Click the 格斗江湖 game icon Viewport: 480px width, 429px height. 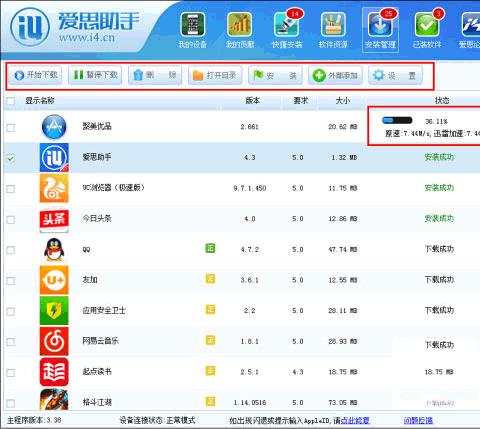tap(54, 399)
